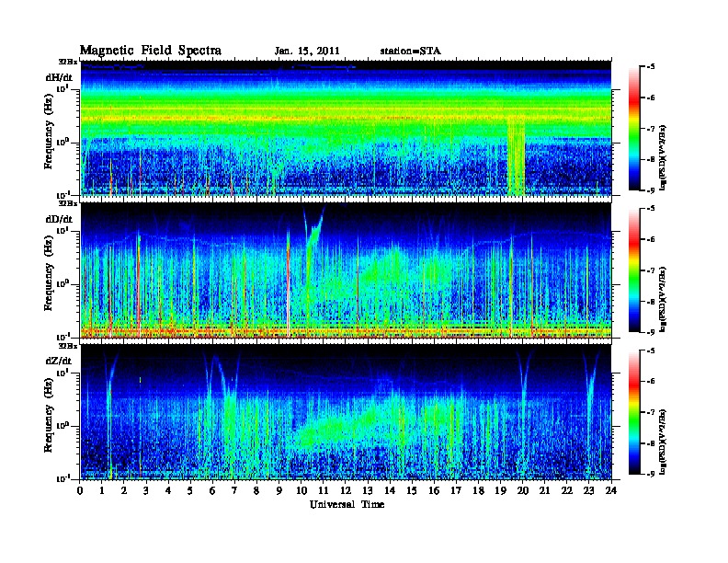Click the 10^0 frequency tick of dD/dt panel

[63, 283]
